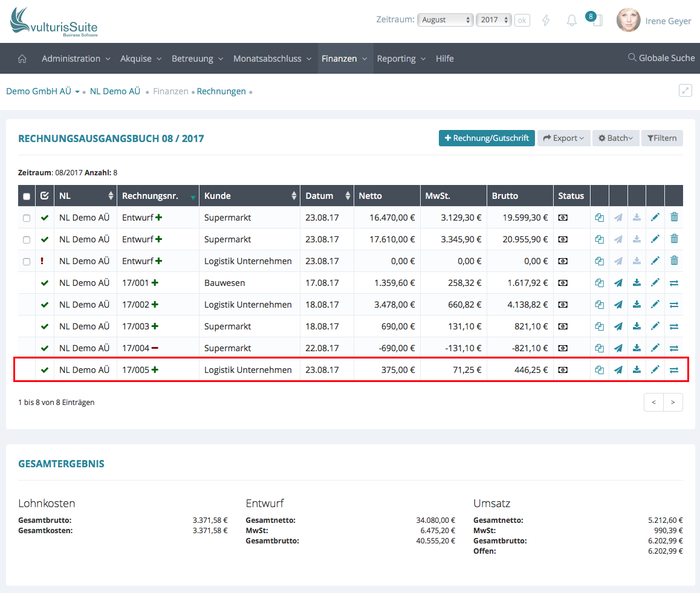The height and width of the screenshot is (593, 700).
Task: Click the Globale Suche search field
Action: (x=661, y=58)
